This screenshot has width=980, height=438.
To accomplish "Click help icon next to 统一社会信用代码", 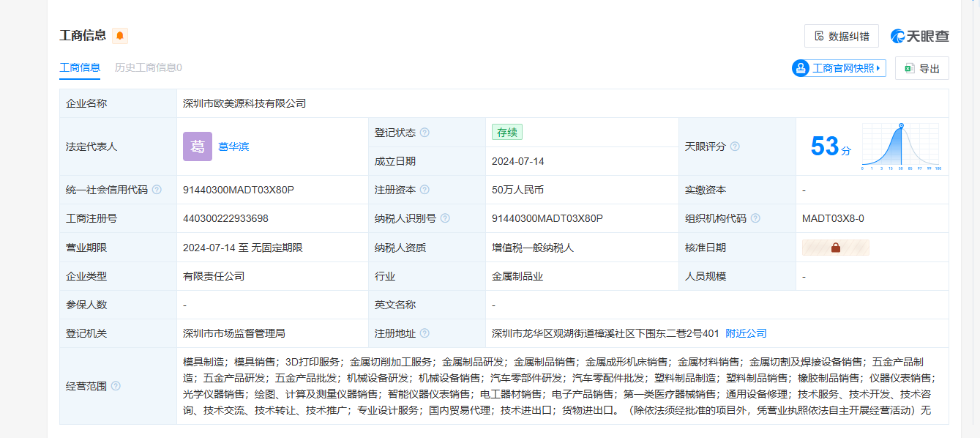I will tap(157, 190).
